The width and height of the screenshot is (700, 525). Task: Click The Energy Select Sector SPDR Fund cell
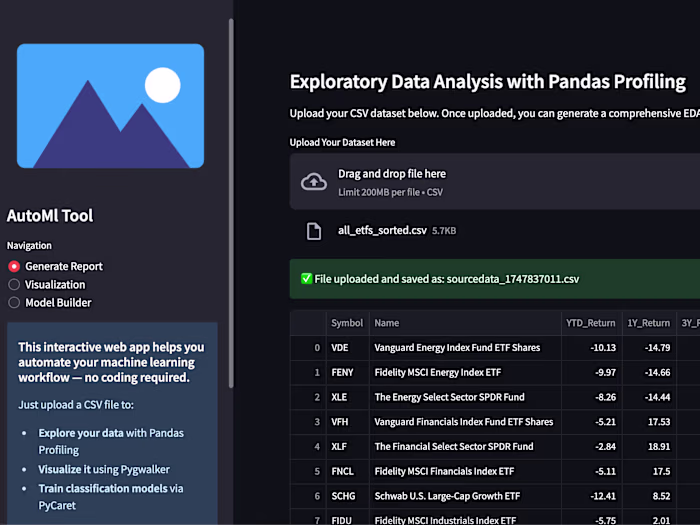click(x=465, y=397)
